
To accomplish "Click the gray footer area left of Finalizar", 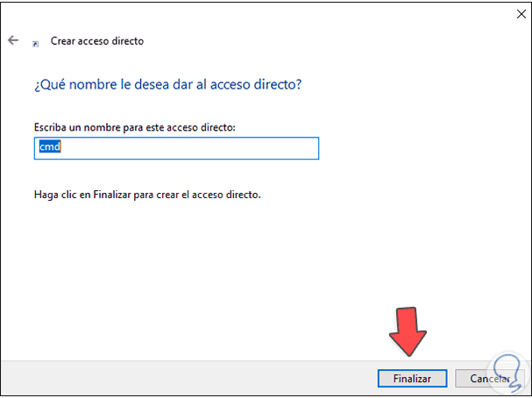I will (x=175, y=378).
